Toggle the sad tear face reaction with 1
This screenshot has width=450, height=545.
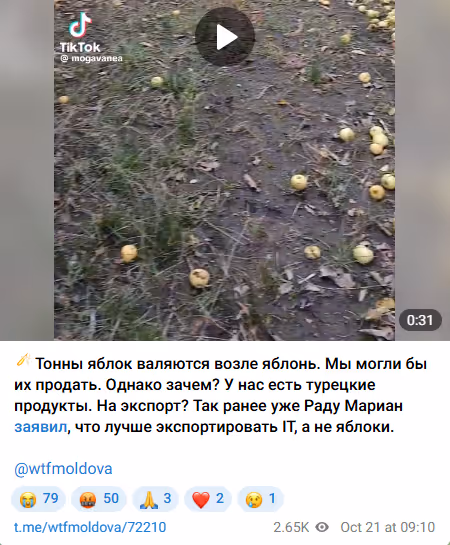tap(260, 499)
